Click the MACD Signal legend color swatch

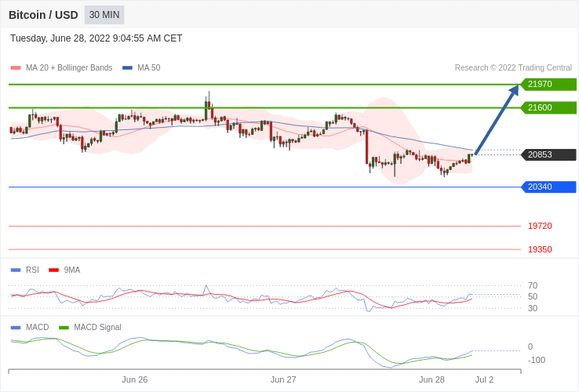[x=64, y=328]
